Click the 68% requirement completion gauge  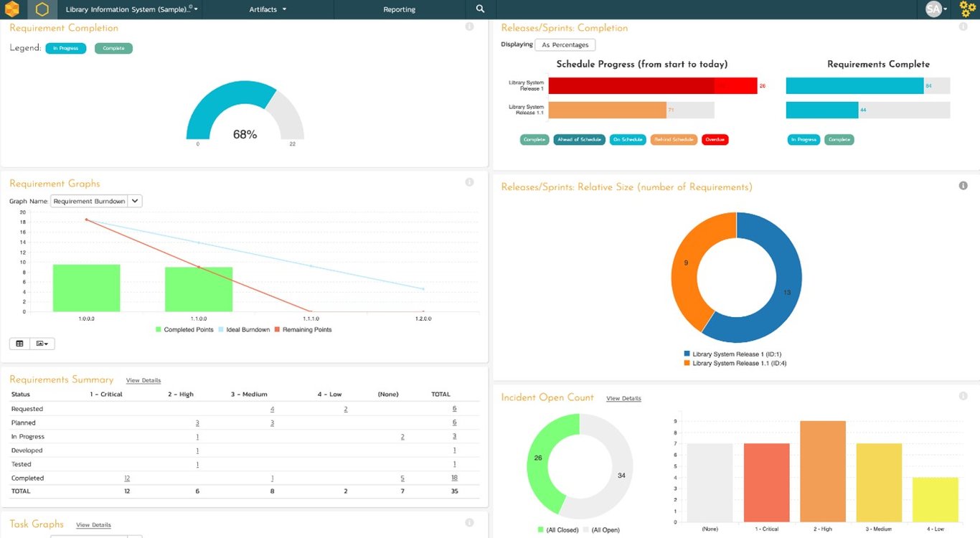click(245, 110)
